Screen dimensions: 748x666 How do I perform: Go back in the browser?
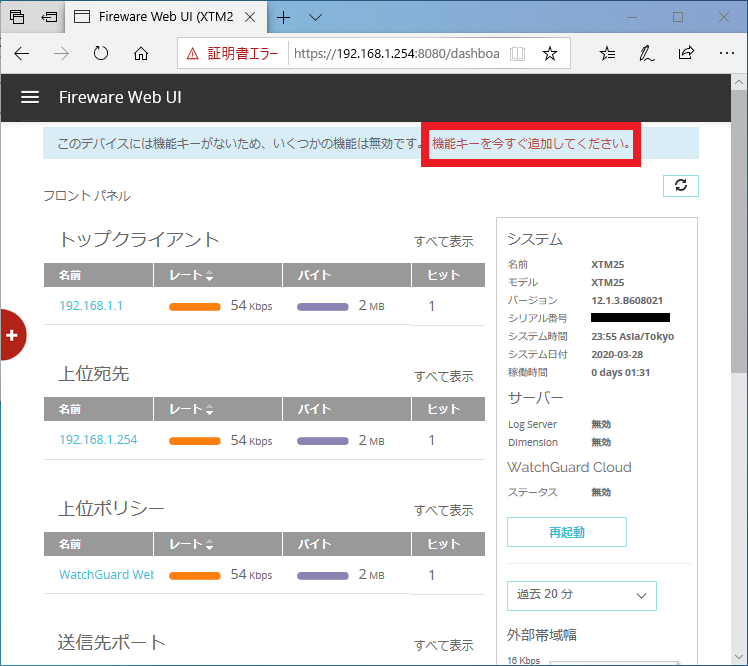(x=21, y=53)
